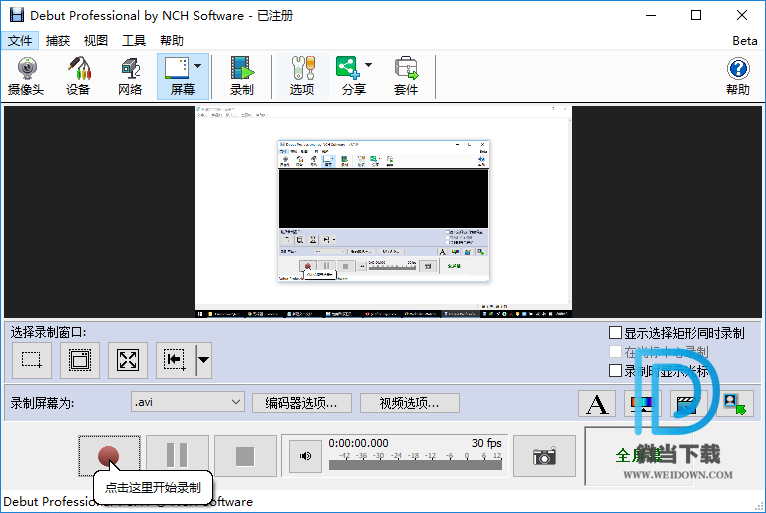Screen dimensions: 766x513
Task: Select the rectangle selection recording region button
Action: click(32, 360)
